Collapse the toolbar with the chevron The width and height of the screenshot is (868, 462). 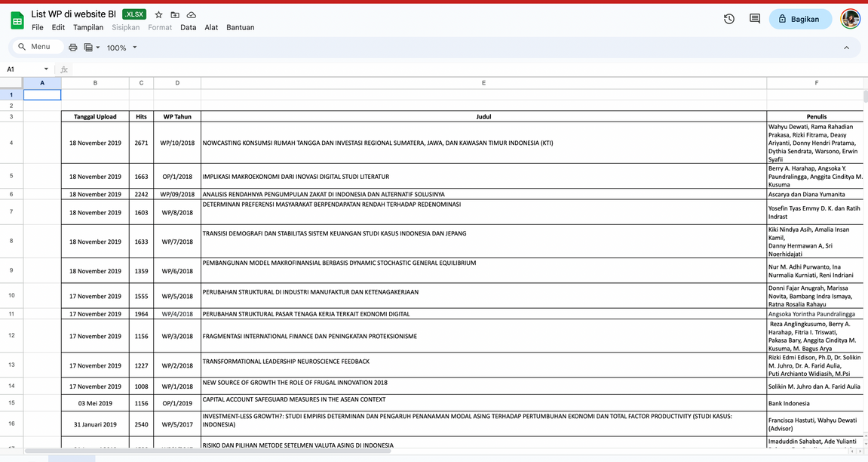coord(846,48)
